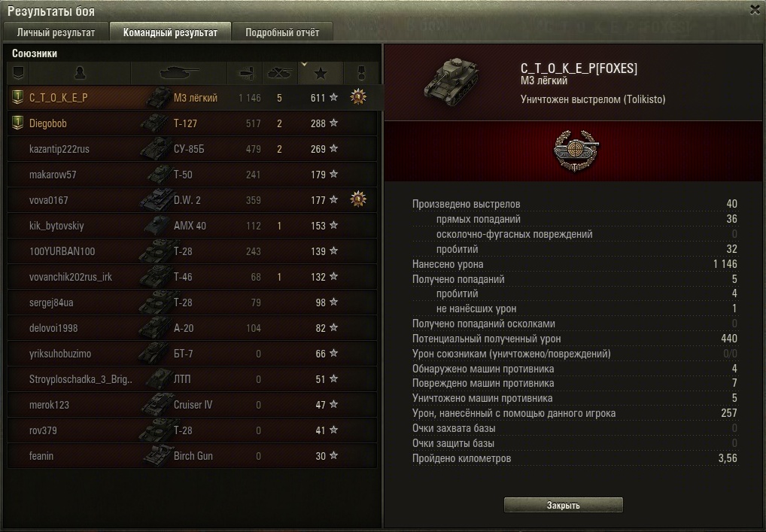
Task: Open the Личный результат tab
Action: pos(56,32)
